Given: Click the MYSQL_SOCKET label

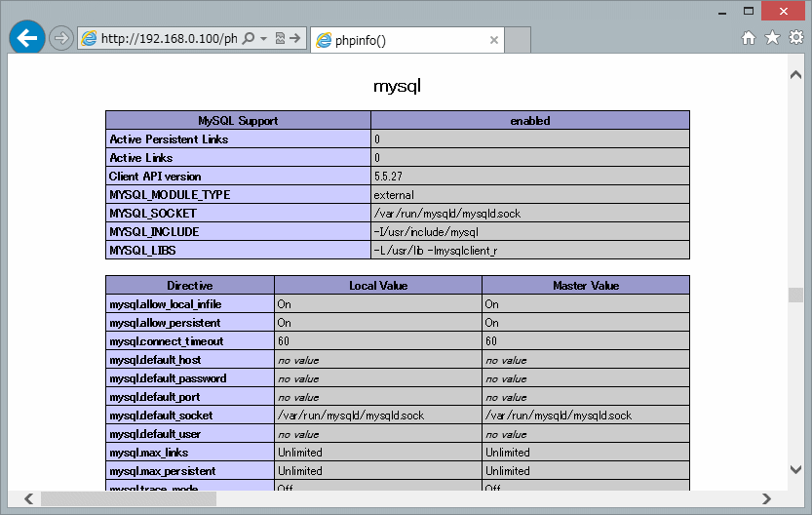Looking at the screenshot, I should [153, 214].
